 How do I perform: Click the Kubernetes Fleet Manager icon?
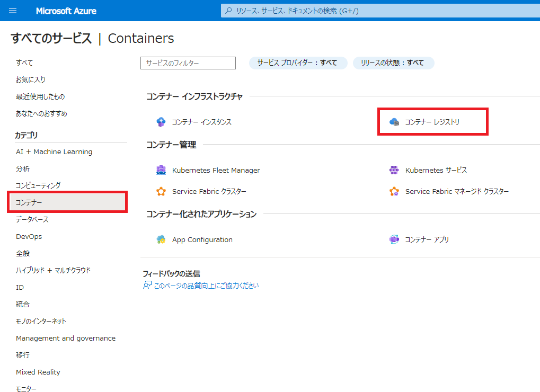coord(161,170)
